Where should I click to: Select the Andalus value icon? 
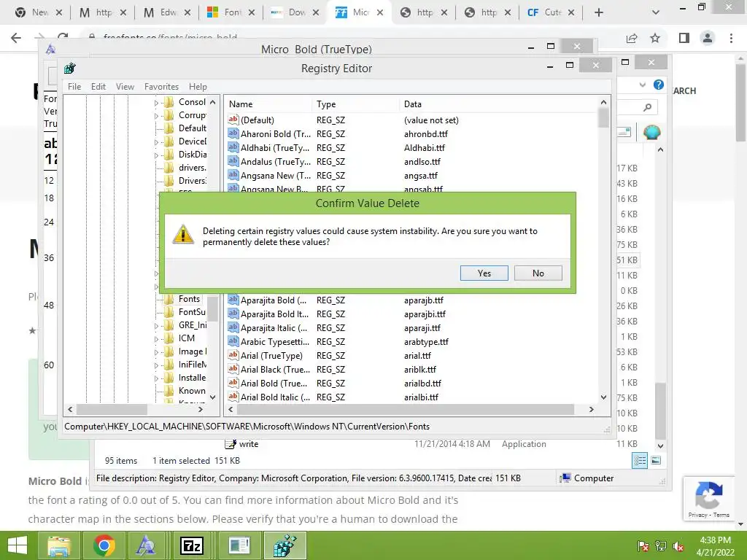233,161
